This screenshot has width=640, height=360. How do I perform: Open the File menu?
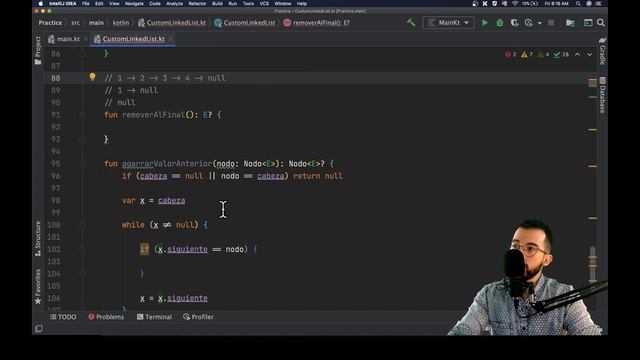click(86, 3)
